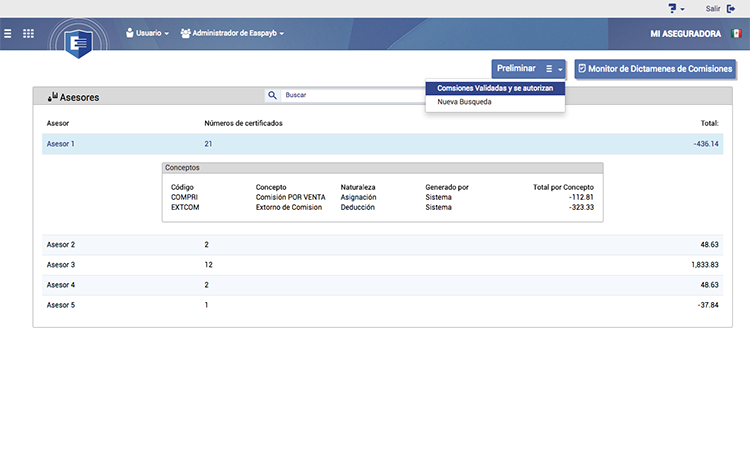Click the magnifier search icon
Screen dimensions: 750x461
[272, 95]
